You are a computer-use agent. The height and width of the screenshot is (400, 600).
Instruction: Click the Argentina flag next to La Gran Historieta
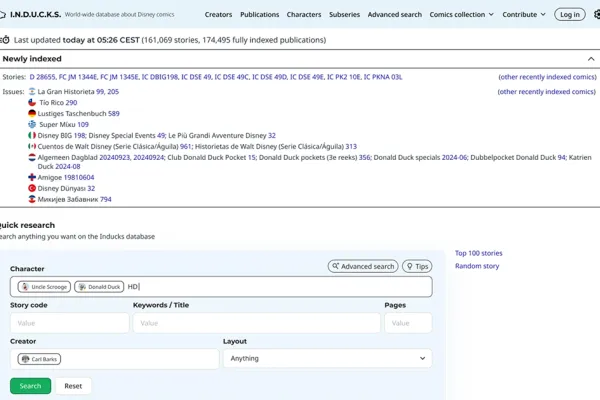[32, 91]
